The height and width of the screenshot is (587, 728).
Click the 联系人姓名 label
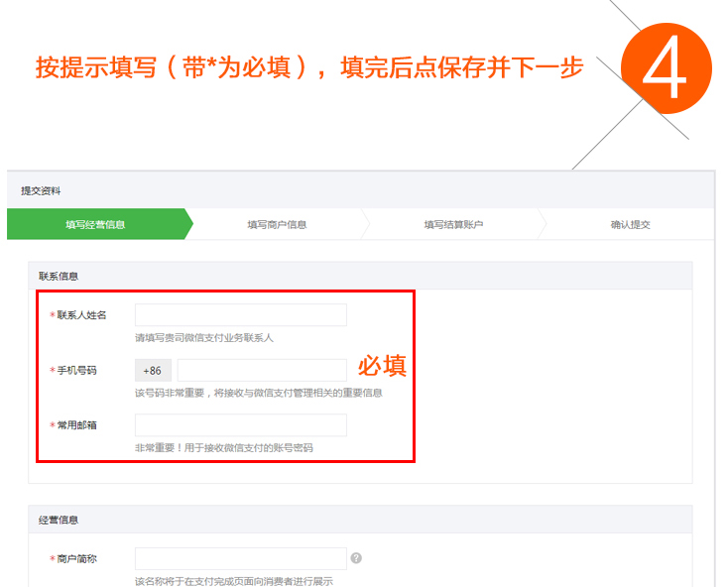81,315
